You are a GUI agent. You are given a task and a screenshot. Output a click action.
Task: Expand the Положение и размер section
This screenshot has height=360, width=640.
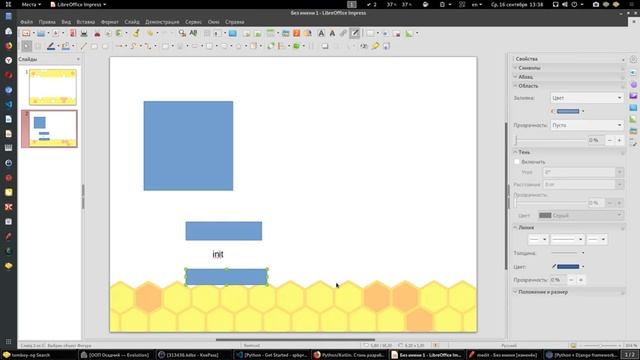point(543,292)
